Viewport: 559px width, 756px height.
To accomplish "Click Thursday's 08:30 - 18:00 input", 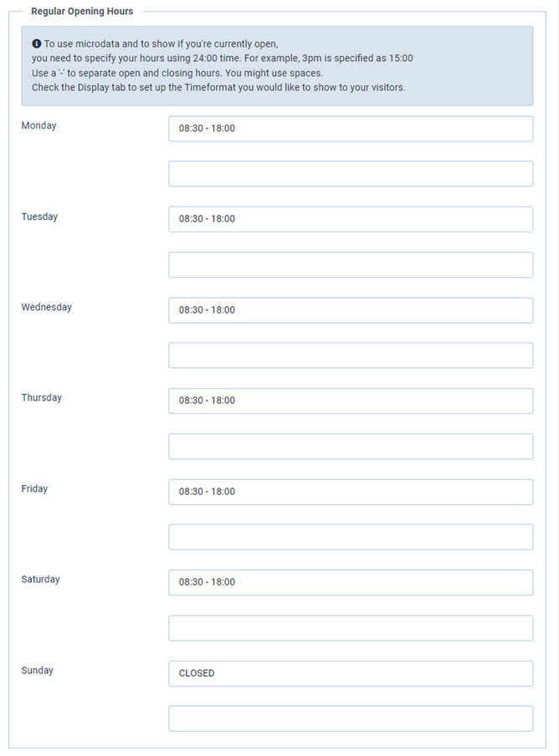I will click(x=350, y=401).
